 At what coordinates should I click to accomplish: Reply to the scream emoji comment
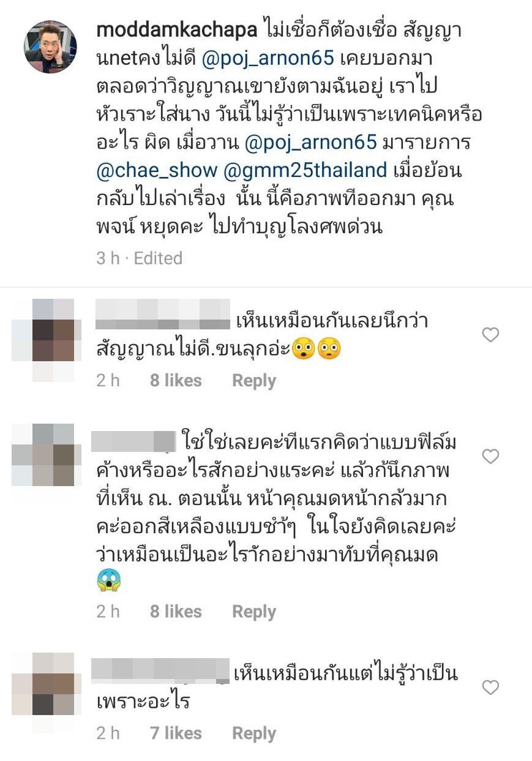(x=254, y=612)
